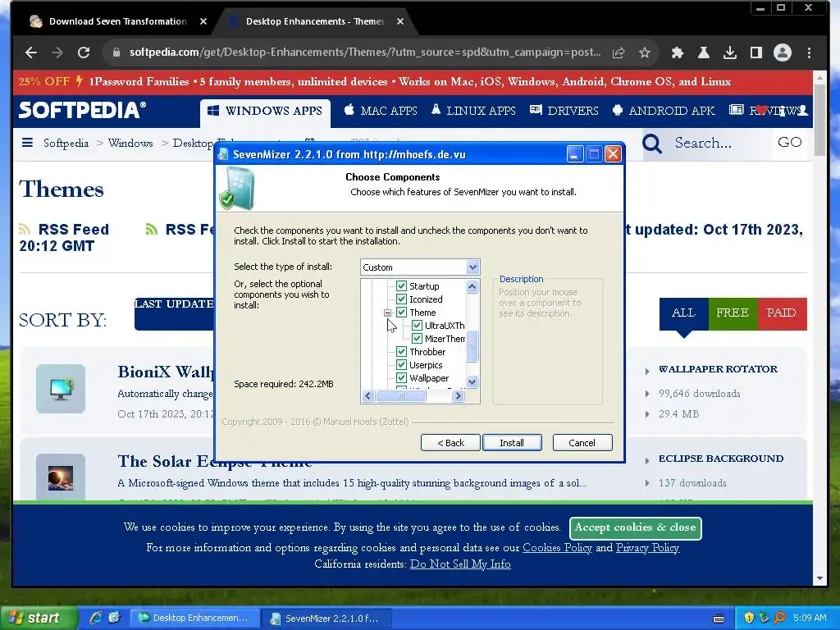The height and width of the screenshot is (630, 840).
Task: Open the Android APK menu
Action: coord(663,111)
